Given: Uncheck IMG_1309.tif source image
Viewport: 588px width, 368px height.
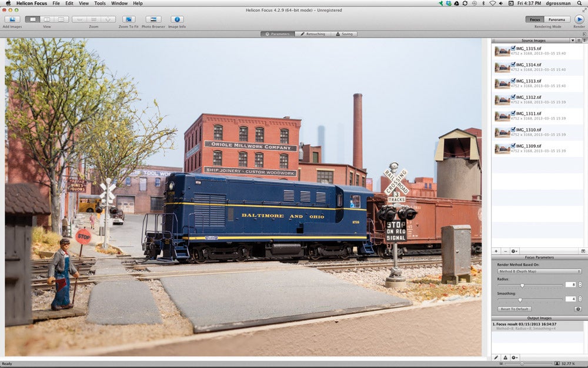Looking at the screenshot, I should click(513, 145).
